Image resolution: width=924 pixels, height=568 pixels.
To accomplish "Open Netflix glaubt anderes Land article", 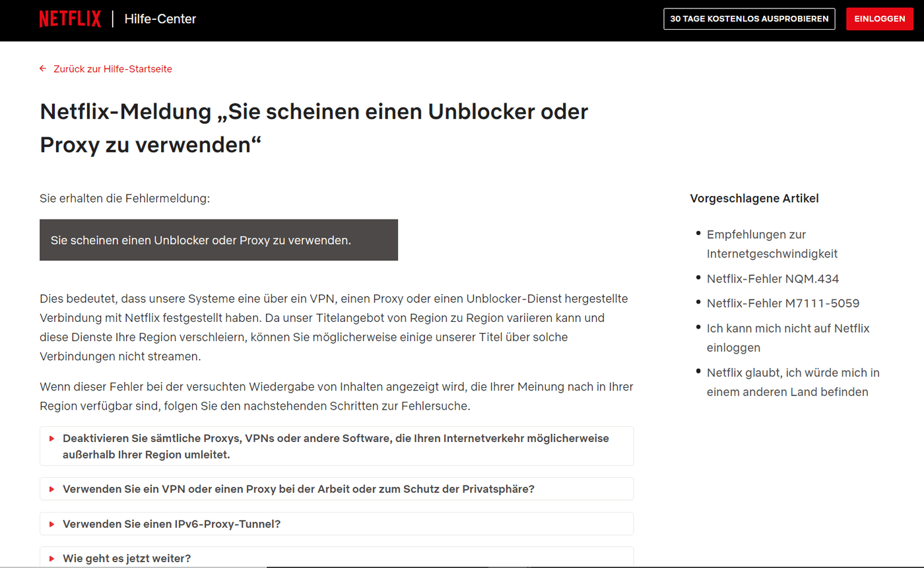I will [x=793, y=382].
